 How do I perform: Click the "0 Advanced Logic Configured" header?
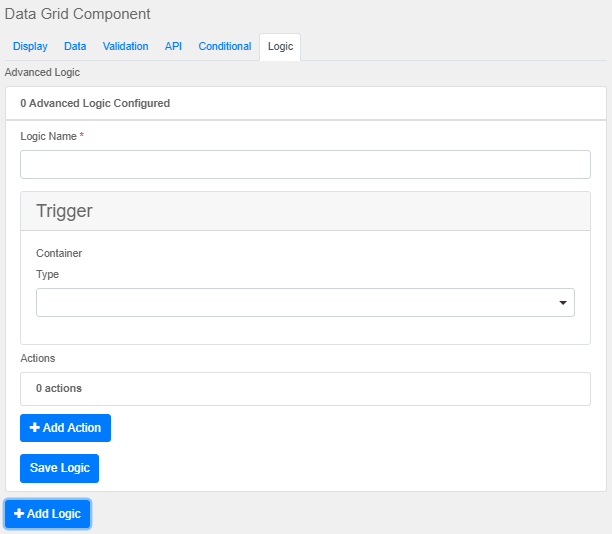point(306,103)
